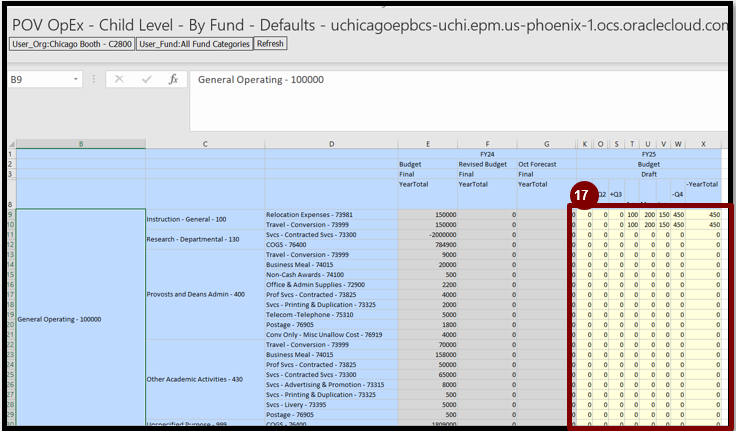736x431 pixels.
Task: Select the Other Academic Activities - 430 cell
Action: [x=205, y=379]
